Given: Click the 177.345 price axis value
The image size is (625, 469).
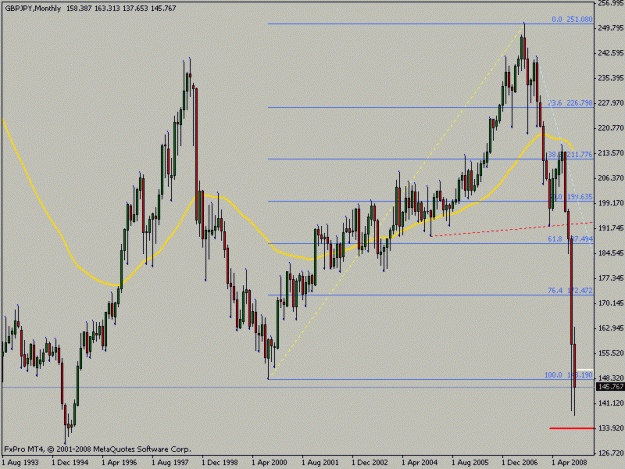Looking at the screenshot, I should 610,278.
